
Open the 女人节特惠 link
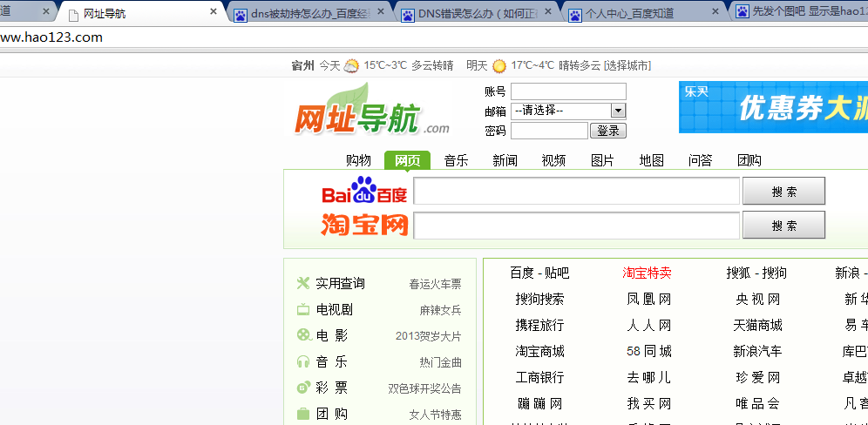pyautogui.click(x=435, y=415)
